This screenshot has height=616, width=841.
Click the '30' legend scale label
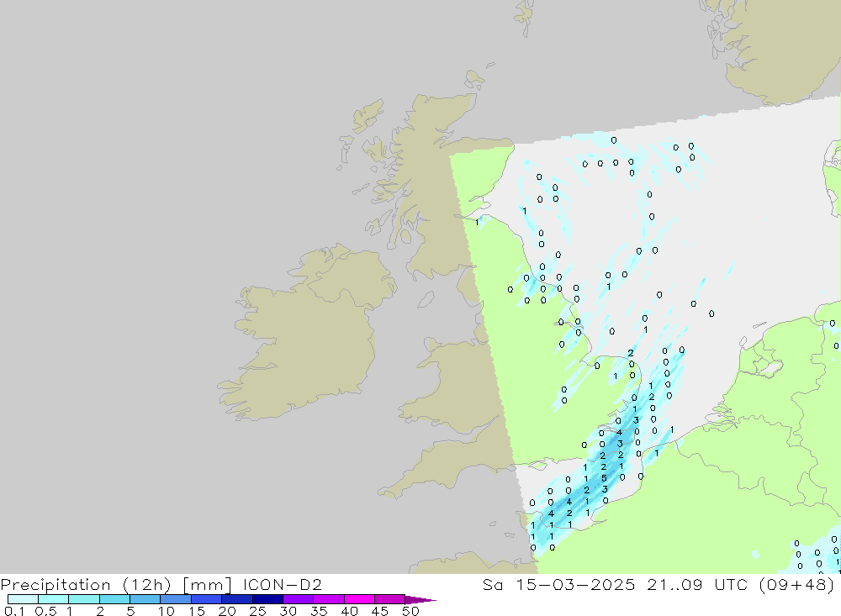(x=288, y=611)
